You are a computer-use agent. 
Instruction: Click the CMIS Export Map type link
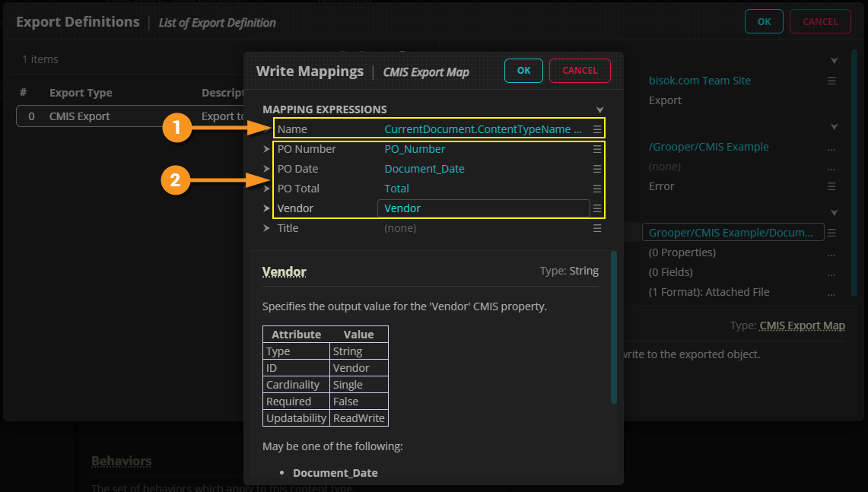(802, 325)
